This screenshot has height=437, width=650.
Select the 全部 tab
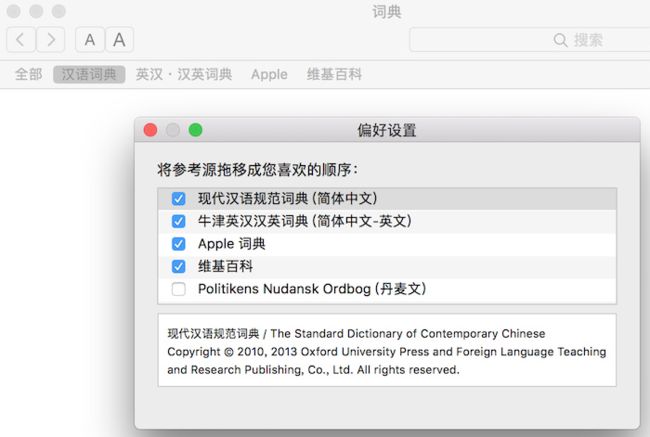pos(29,75)
